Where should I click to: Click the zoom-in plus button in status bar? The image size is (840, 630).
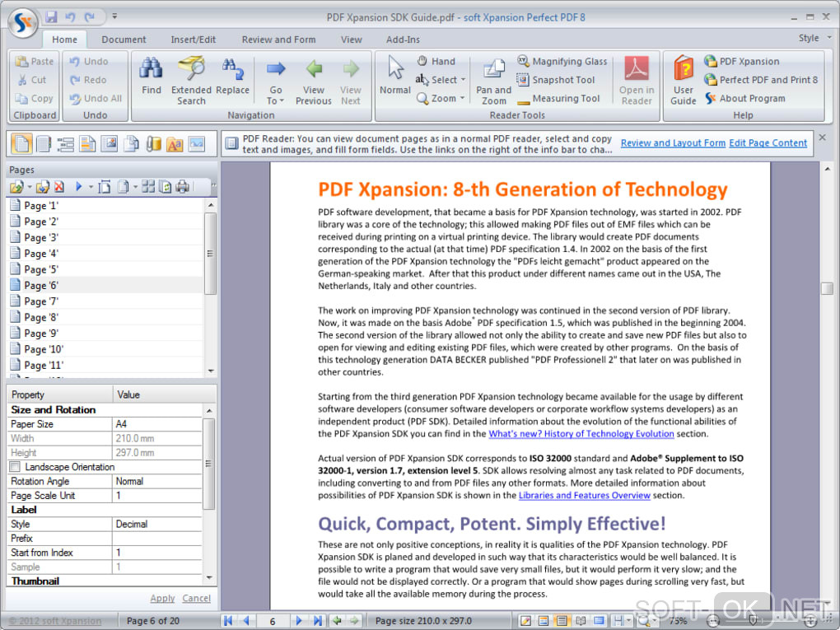(810, 621)
